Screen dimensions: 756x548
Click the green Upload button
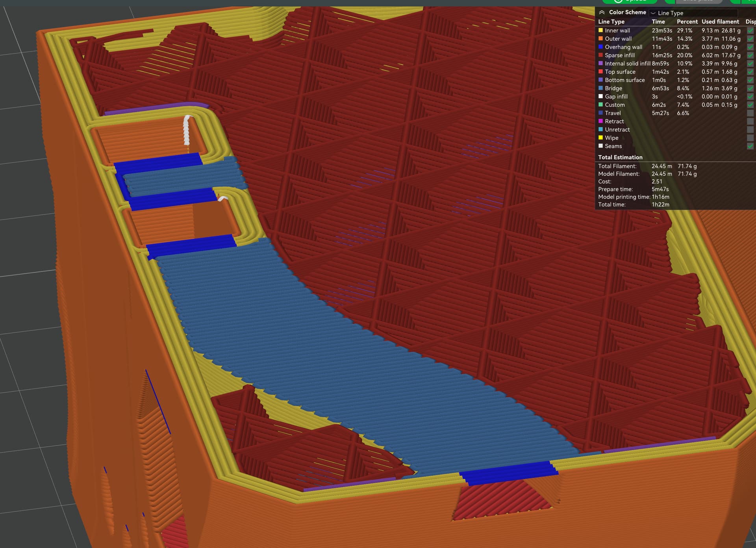tap(629, 1)
